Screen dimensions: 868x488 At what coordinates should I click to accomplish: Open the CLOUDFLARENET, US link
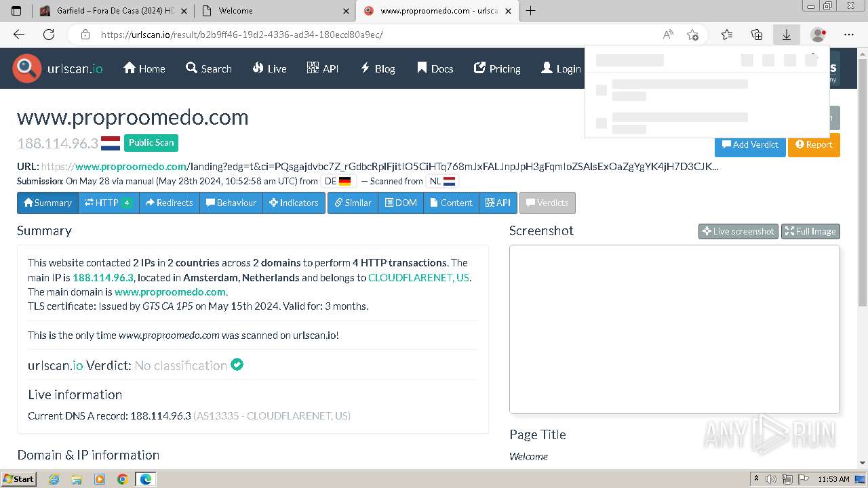pos(418,277)
